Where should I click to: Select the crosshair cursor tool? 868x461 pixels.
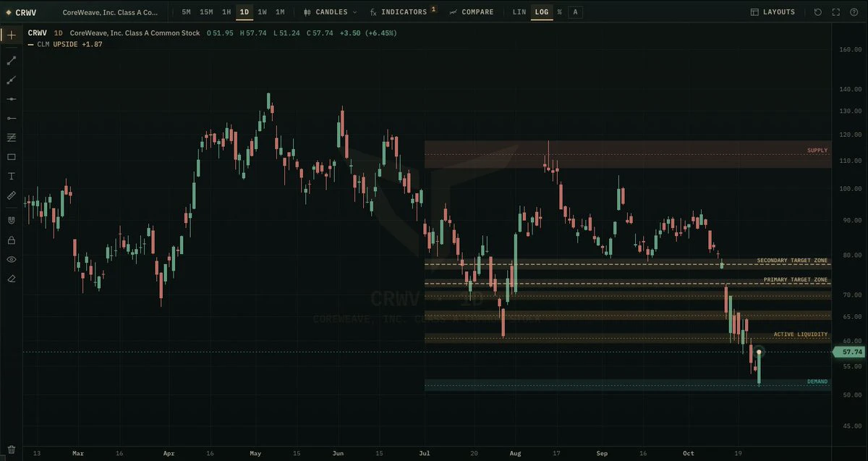coord(11,35)
